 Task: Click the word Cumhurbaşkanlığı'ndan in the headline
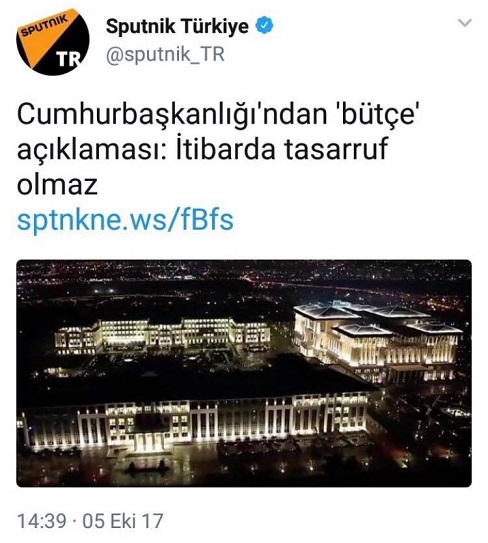point(172,115)
